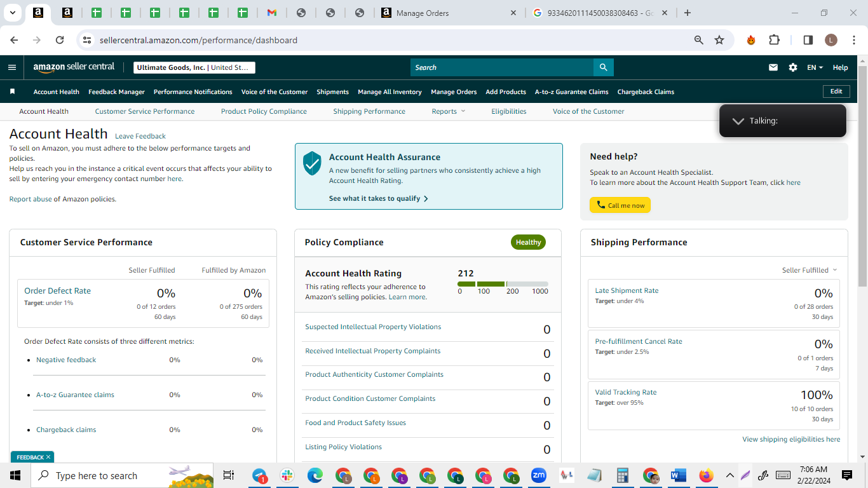The height and width of the screenshot is (488, 868).
Task: Open the Windows Start menu
Action: (x=15, y=475)
